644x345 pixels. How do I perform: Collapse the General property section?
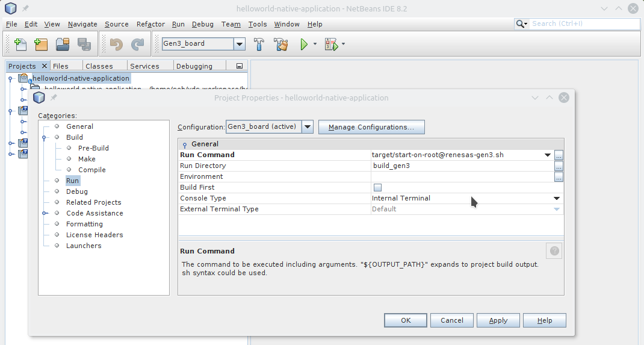tap(185, 145)
